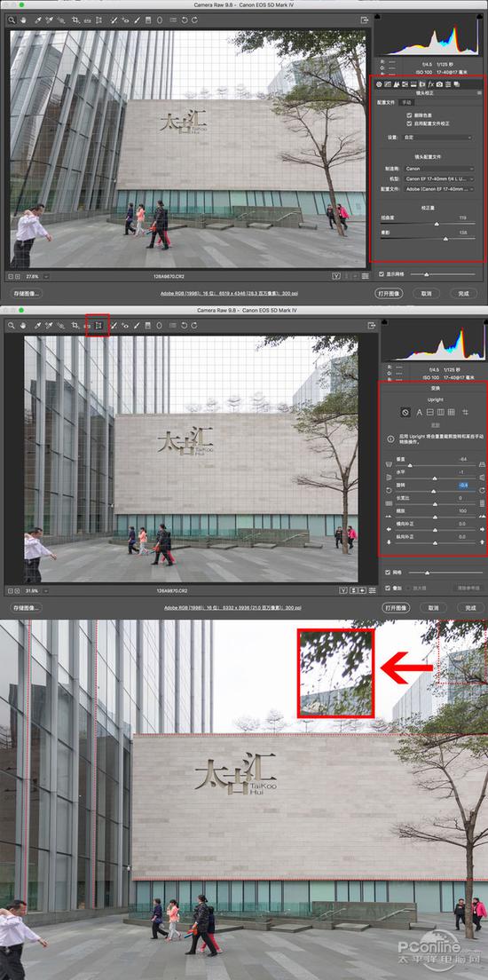Select the Hand tool in 镜头校正 window
Screen dimensions: 488x980
[23, 20]
